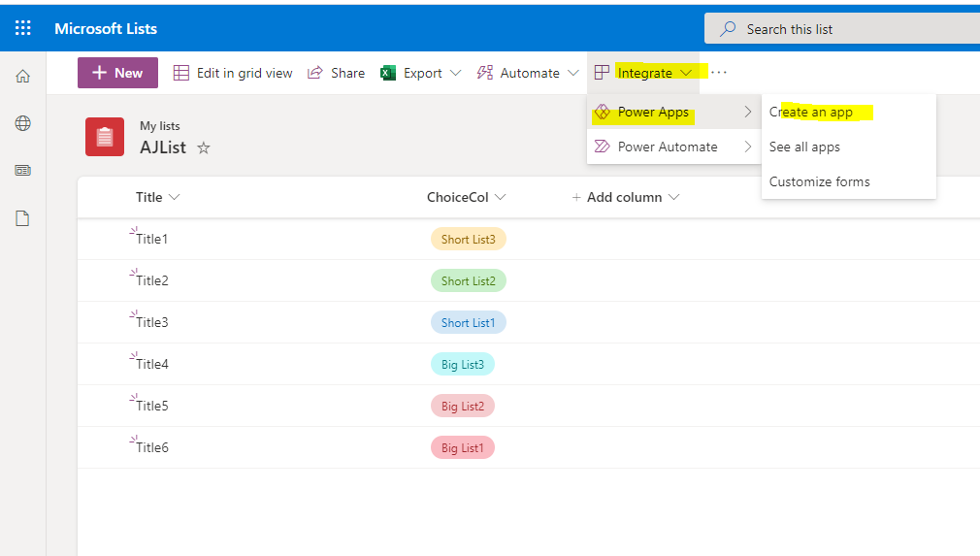Click the Integrate squares icon

602,73
